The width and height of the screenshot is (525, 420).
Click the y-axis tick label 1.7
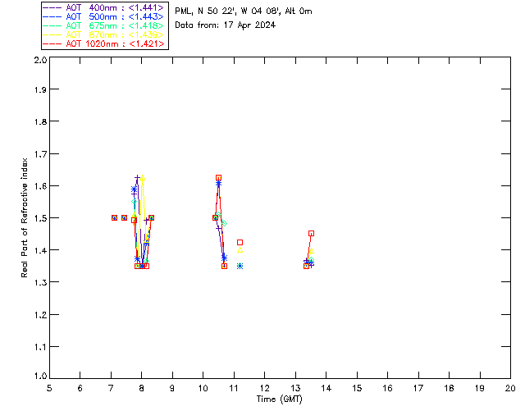(40, 154)
